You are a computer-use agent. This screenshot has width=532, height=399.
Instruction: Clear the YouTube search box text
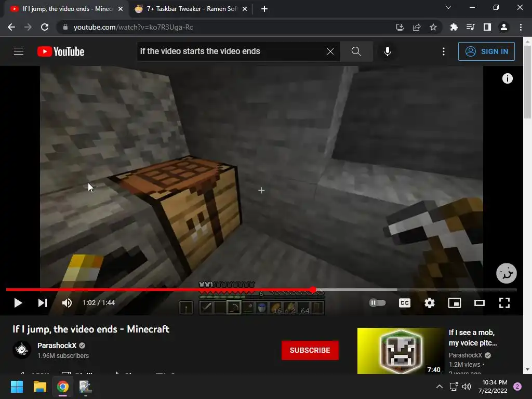(x=330, y=51)
